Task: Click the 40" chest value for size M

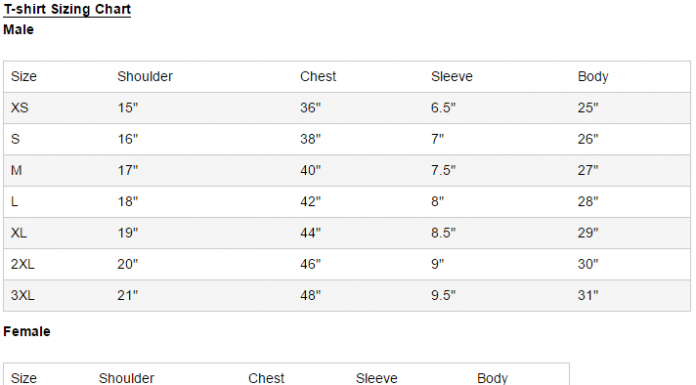Action: click(310, 170)
